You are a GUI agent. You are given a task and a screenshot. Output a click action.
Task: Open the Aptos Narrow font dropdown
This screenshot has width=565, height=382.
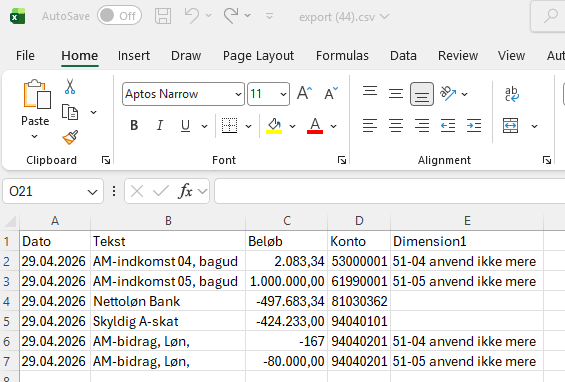click(238, 94)
